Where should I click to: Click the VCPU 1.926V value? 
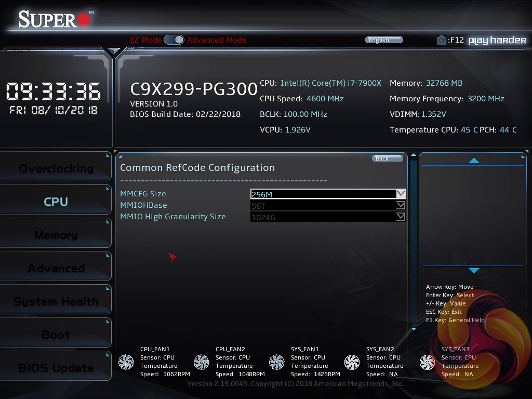(298, 130)
